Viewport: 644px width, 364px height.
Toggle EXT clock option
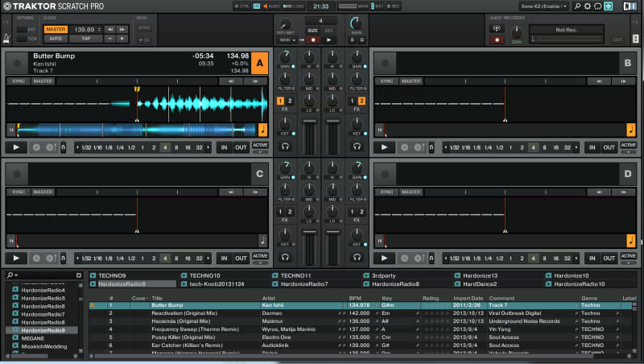(23, 29)
